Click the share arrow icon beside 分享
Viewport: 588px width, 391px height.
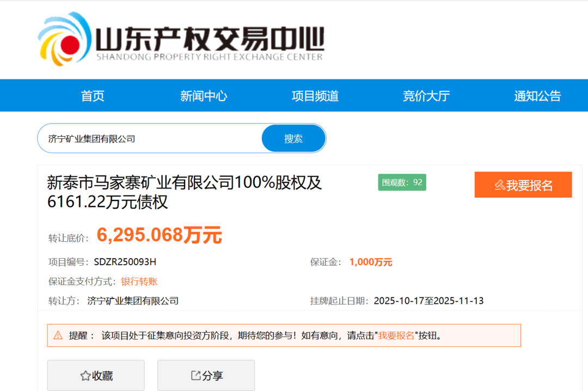click(x=195, y=376)
